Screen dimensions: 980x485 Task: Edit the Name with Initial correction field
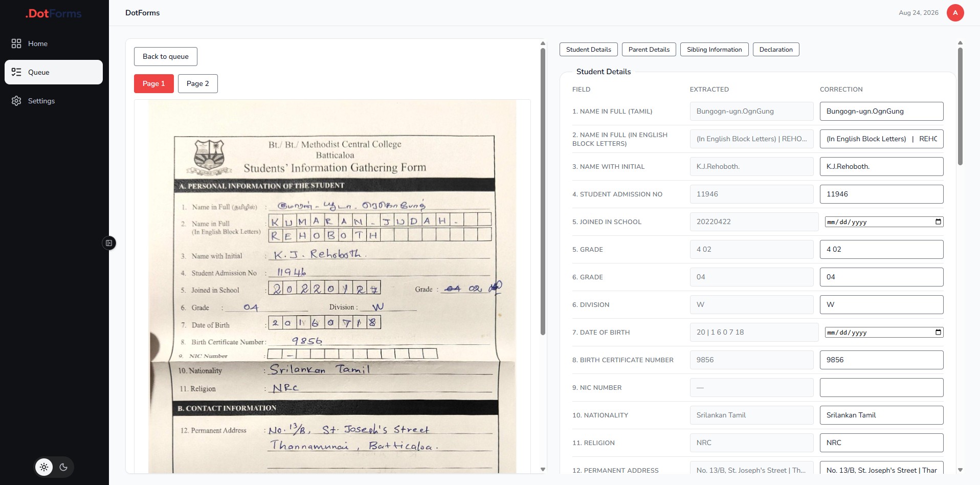point(882,166)
